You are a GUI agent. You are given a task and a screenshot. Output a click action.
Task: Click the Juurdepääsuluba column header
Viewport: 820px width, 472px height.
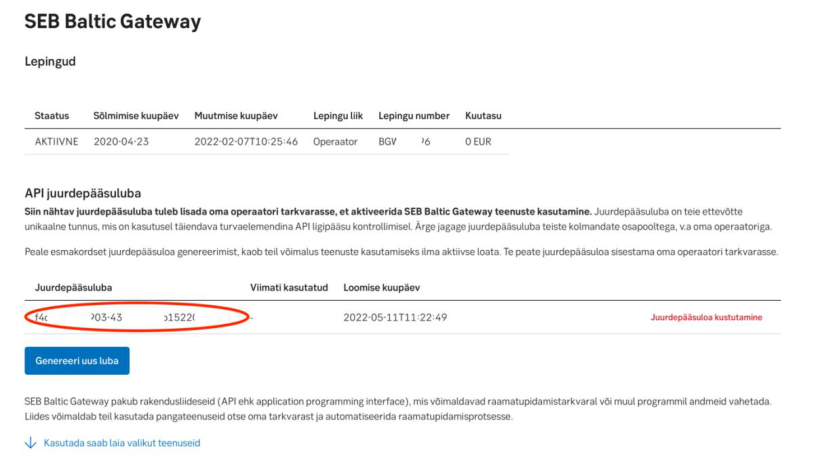(x=73, y=287)
